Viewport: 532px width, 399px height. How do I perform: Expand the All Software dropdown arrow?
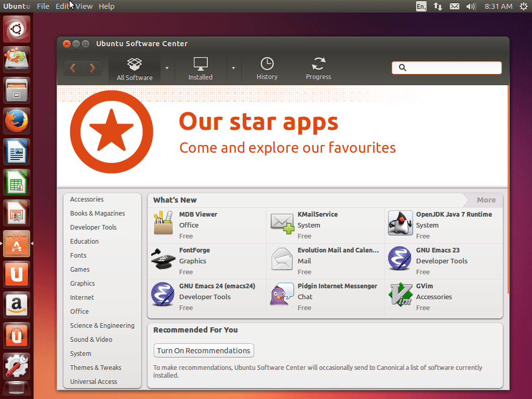tap(167, 68)
